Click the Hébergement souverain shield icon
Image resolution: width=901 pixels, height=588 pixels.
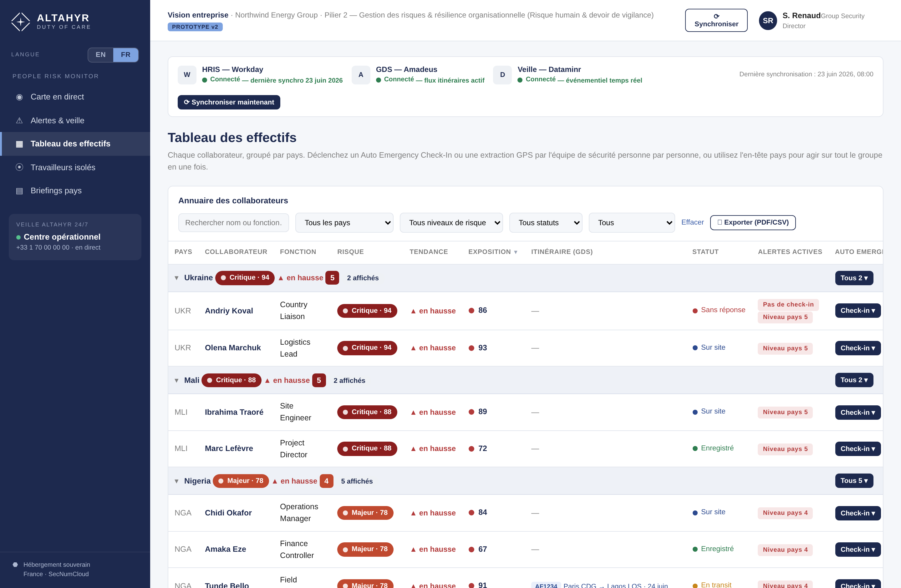(15, 565)
